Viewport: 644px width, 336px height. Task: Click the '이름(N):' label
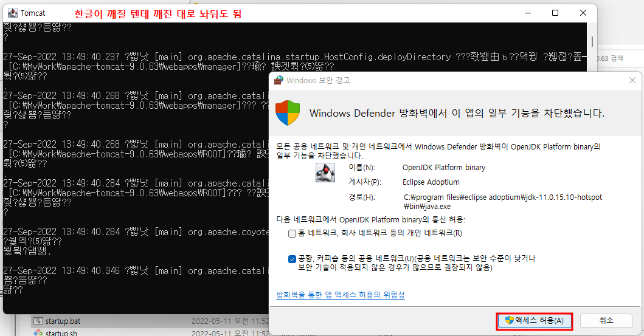[x=362, y=167]
